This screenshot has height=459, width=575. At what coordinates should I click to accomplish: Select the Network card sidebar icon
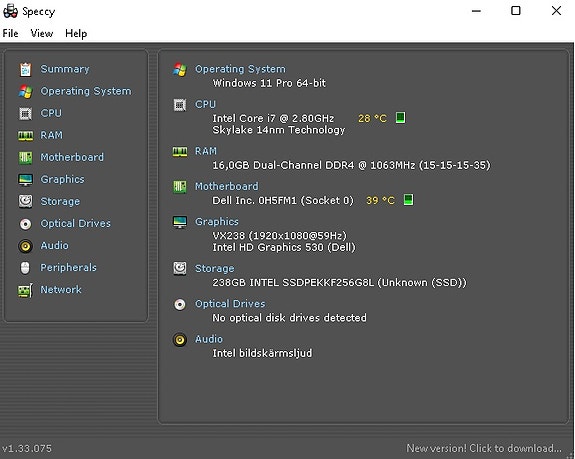pos(25,290)
